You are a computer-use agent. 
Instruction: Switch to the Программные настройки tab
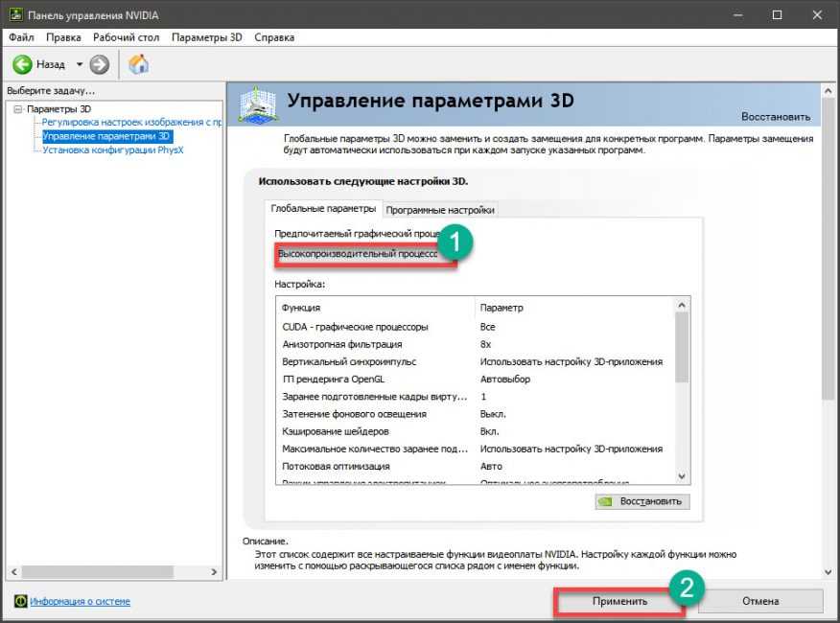point(440,210)
